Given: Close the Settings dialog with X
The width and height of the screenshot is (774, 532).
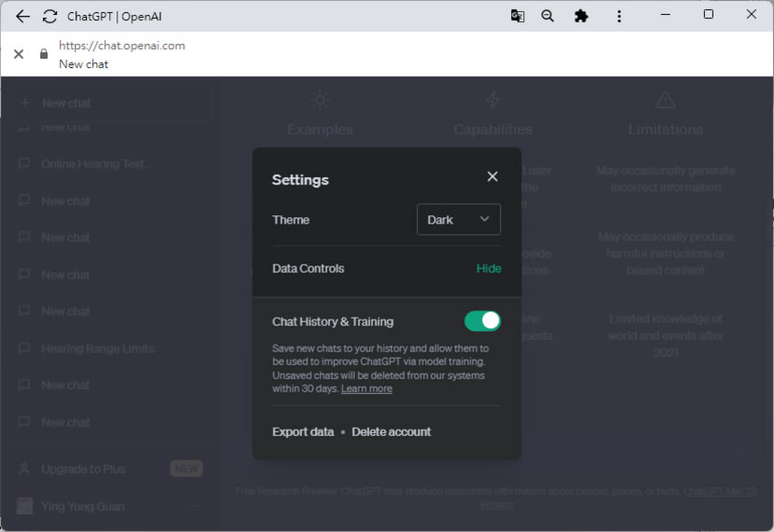Looking at the screenshot, I should pos(492,177).
